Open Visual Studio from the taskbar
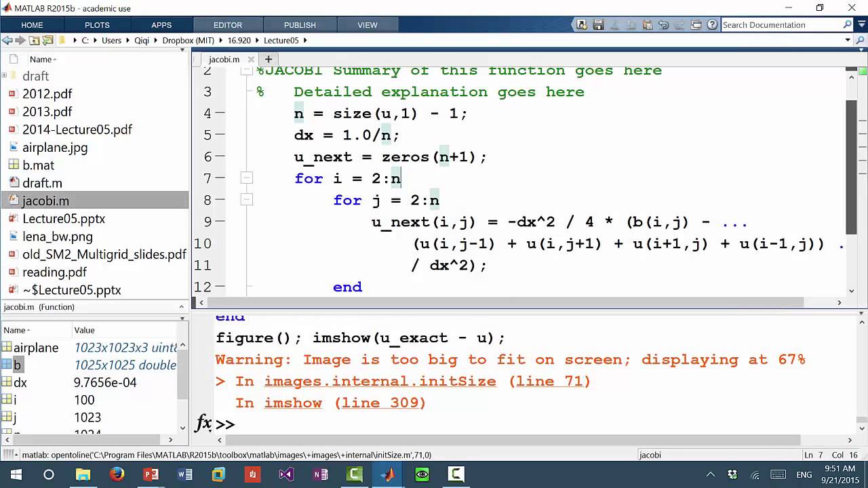The width and height of the screenshot is (868, 488). coord(286,474)
